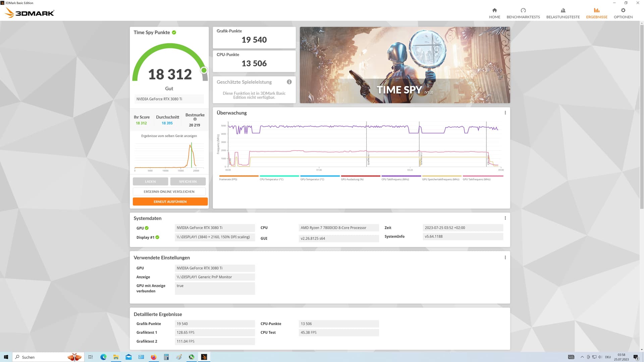Click green validation check next to Time Spy Punkte
Image resolution: width=644 pixels, height=362 pixels.
174,33
